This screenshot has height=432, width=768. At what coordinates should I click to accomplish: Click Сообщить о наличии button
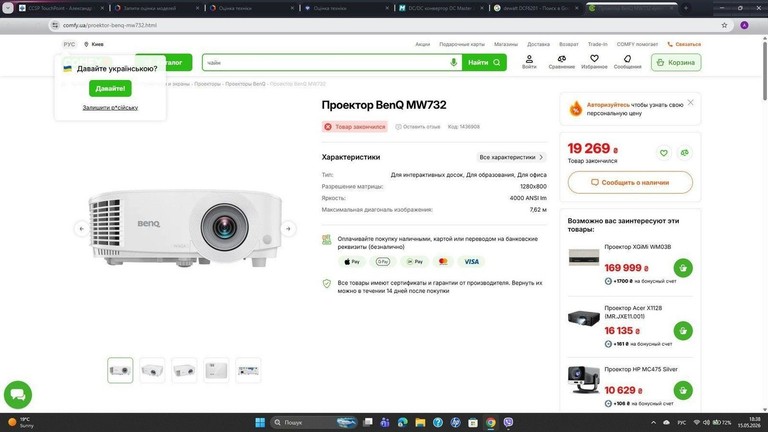point(630,182)
